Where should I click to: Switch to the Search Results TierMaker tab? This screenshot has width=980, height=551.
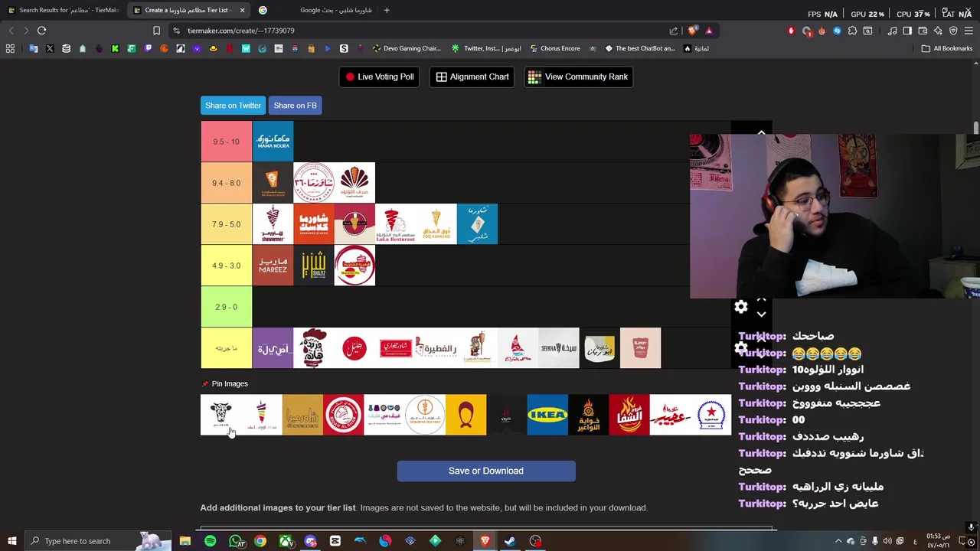pos(64,10)
